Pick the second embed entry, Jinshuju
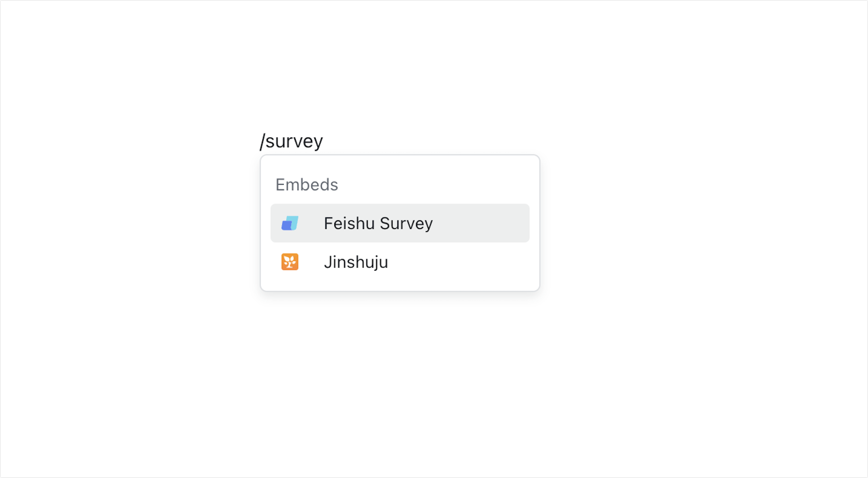The image size is (868, 478). [x=400, y=262]
